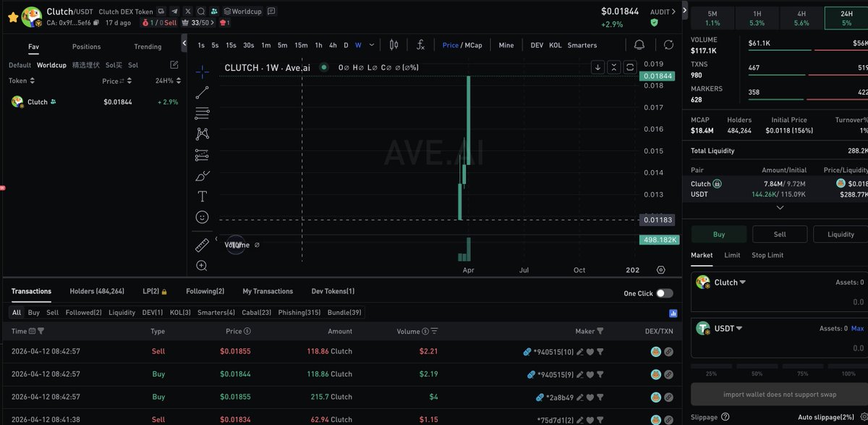Image resolution: width=868 pixels, height=425 pixels.
Task: Switch to the Trending tab
Action: [148, 46]
